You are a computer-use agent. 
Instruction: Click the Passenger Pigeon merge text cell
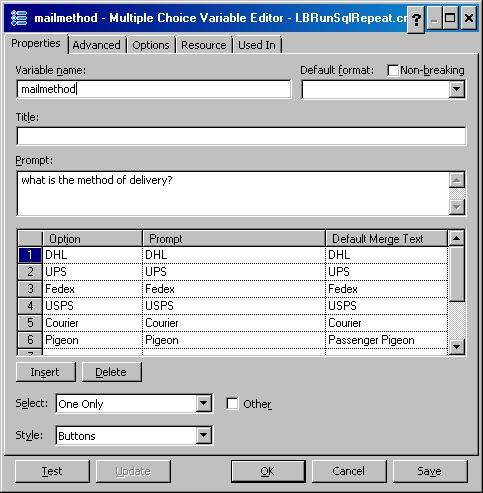386,340
